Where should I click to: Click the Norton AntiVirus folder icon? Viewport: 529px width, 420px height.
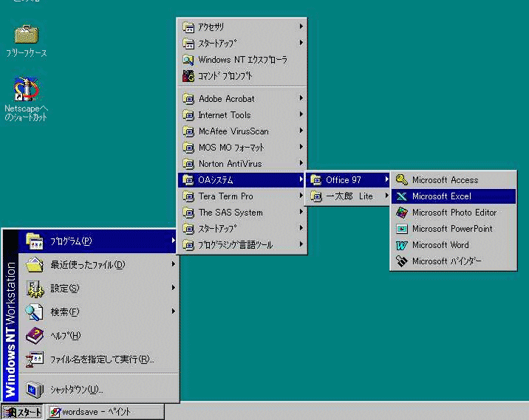pyautogui.click(x=188, y=164)
